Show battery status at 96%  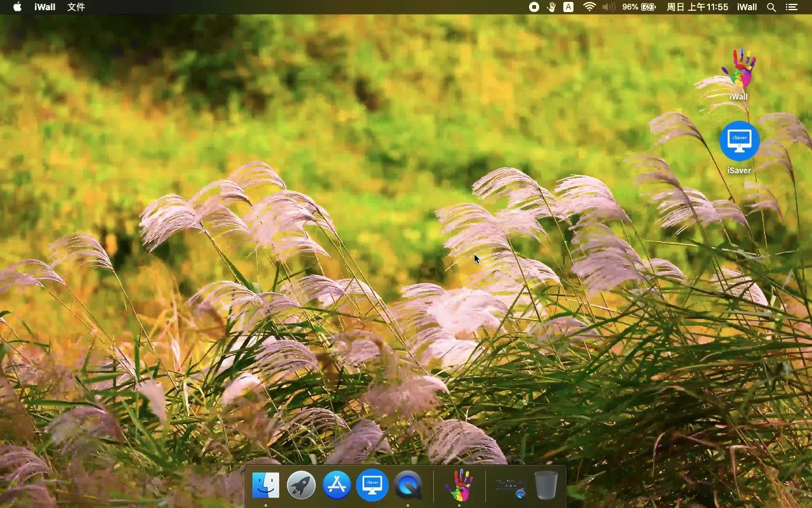(639, 7)
